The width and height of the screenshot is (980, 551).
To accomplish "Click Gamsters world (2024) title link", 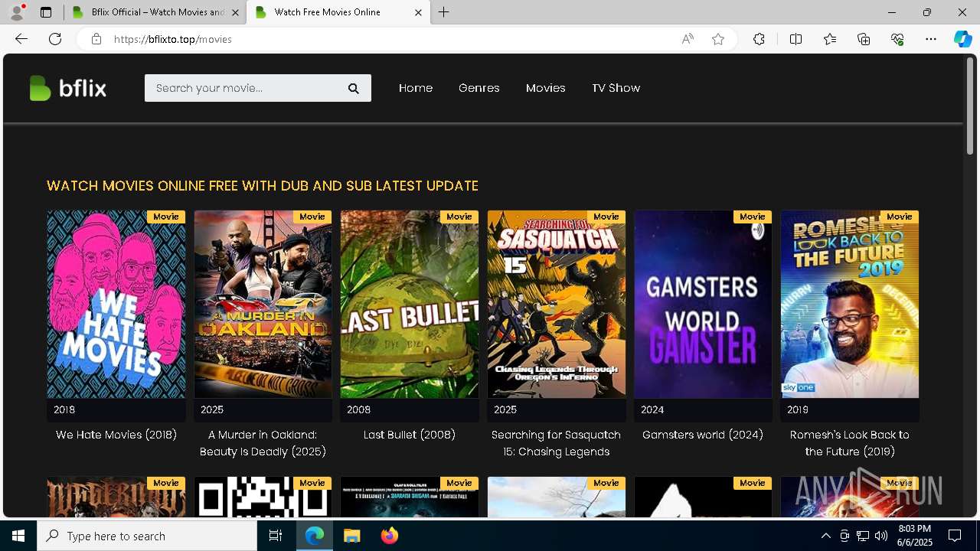I will coord(703,435).
